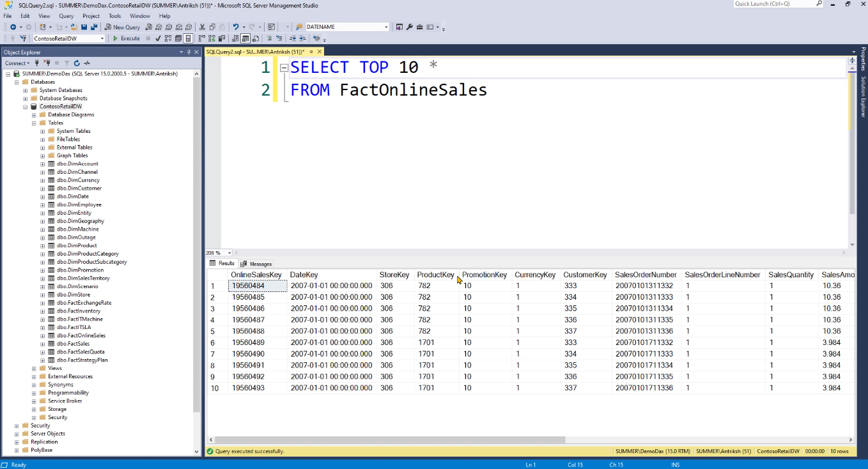The image size is (868, 469).
Task: Expand the System Databases node
Action: click(25, 90)
